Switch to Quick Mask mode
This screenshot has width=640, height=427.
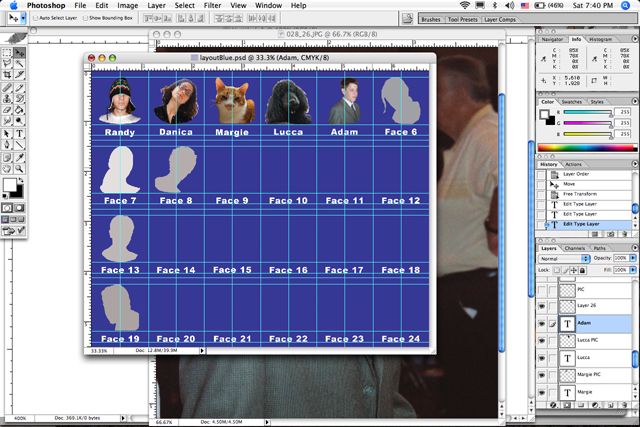pyautogui.click(x=19, y=208)
